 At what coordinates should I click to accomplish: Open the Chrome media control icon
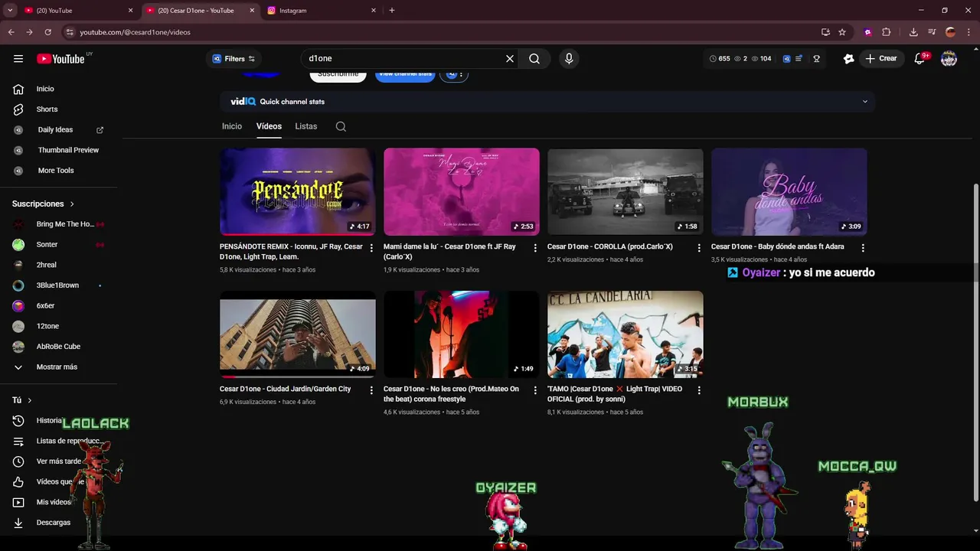pyautogui.click(x=932, y=32)
